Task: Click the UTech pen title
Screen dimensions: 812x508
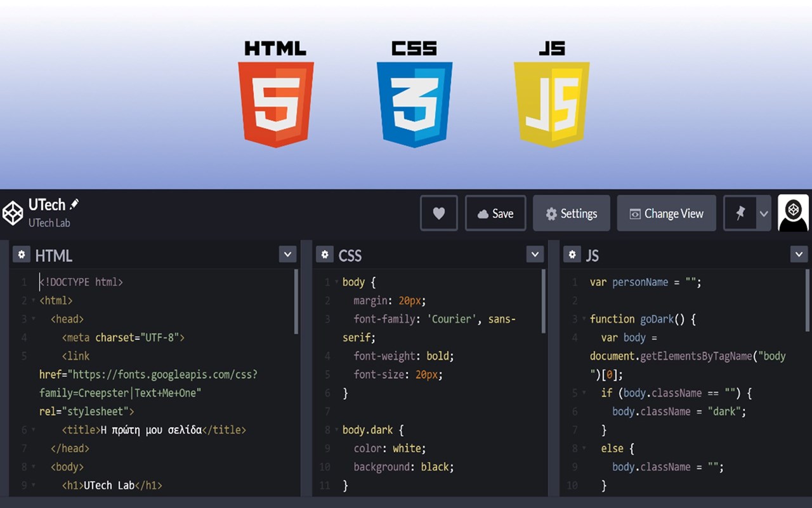Action: pyautogui.click(x=47, y=204)
